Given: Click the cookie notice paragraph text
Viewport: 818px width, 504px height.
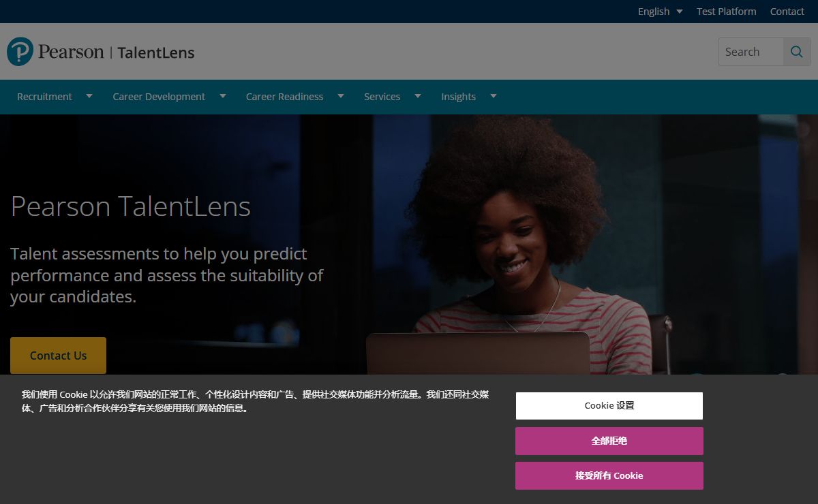Looking at the screenshot, I should point(255,401).
